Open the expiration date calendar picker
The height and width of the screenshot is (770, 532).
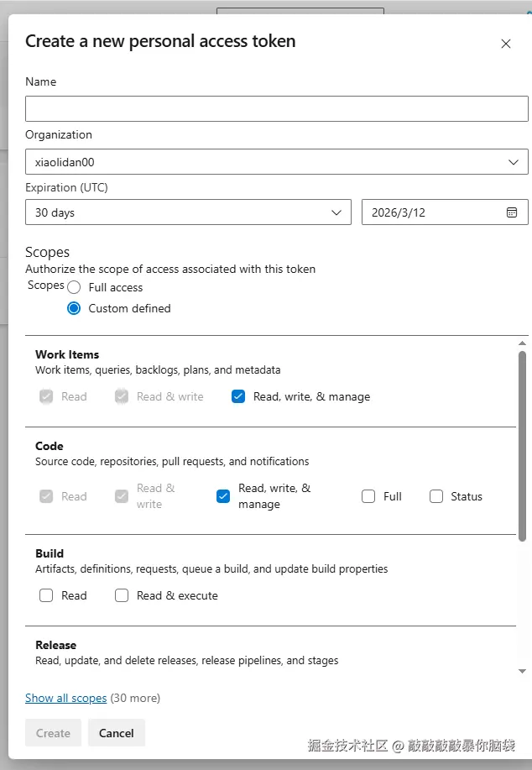[x=512, y=212]
